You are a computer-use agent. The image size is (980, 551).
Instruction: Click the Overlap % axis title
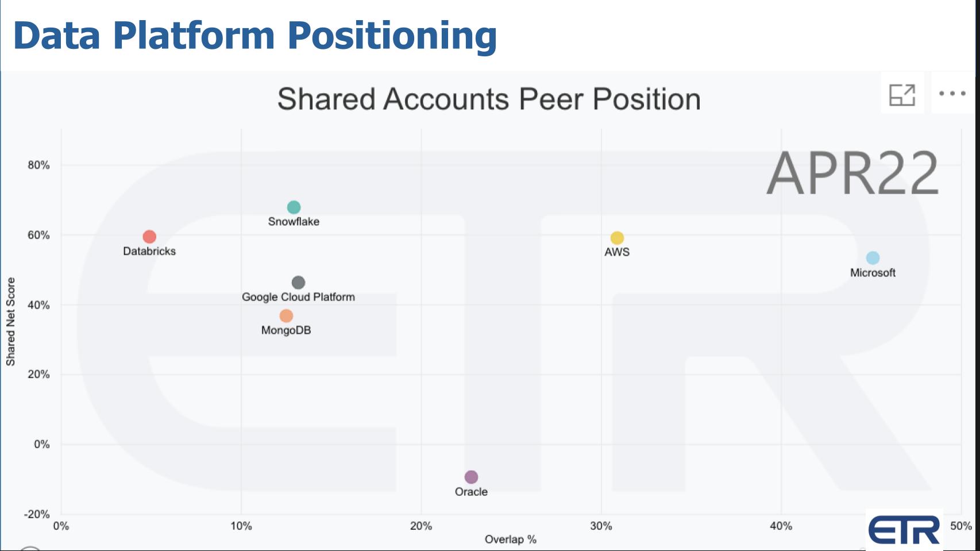[x=510, y=540]
